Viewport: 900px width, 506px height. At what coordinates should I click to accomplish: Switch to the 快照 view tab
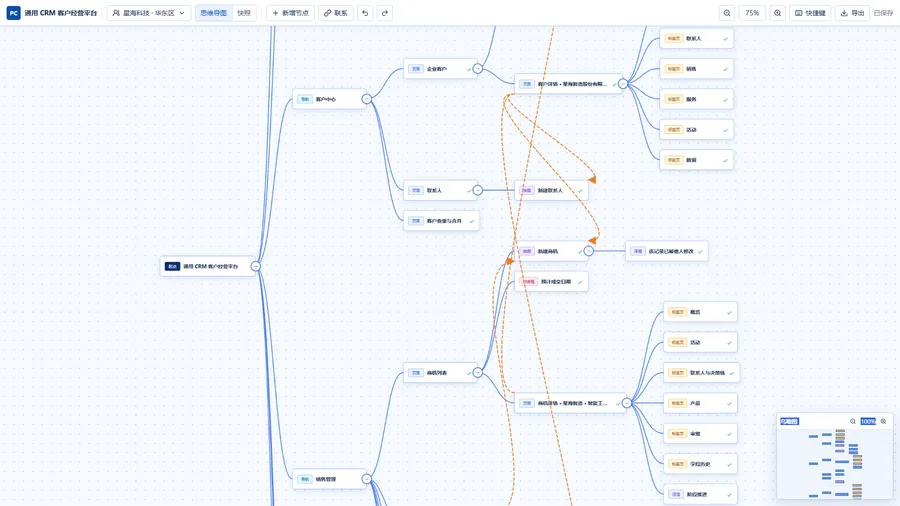click(x=244, y=13)
